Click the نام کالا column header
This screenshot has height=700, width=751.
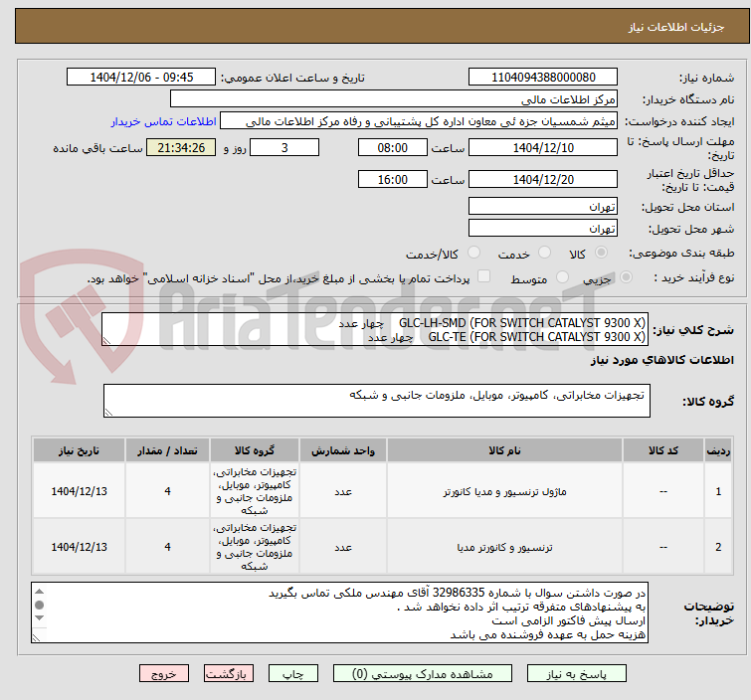click(504, 450)
